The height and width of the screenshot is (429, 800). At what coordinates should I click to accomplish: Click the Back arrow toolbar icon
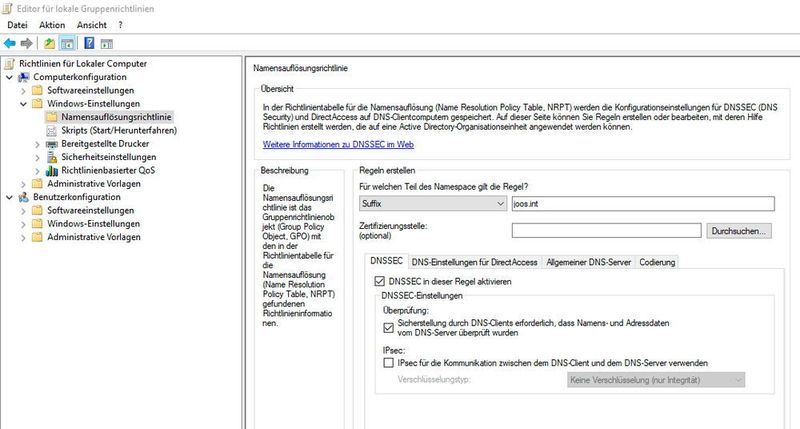tap(10, 43)
